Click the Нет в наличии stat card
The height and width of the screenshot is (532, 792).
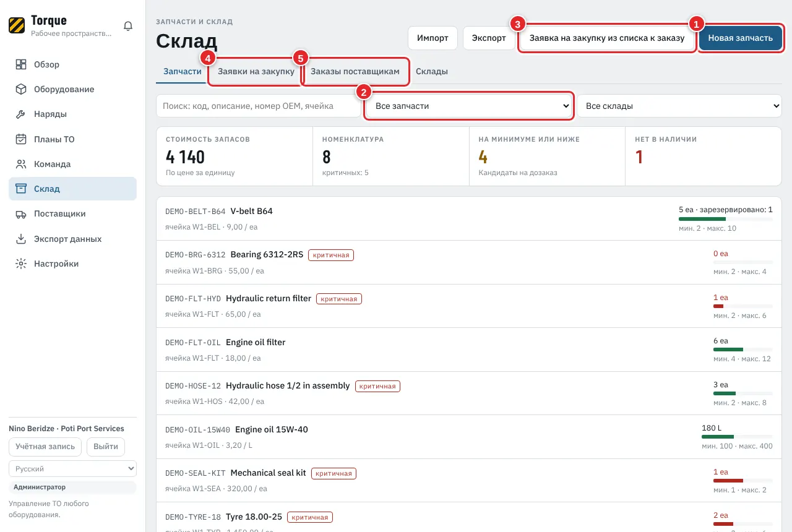click(704, 156)
